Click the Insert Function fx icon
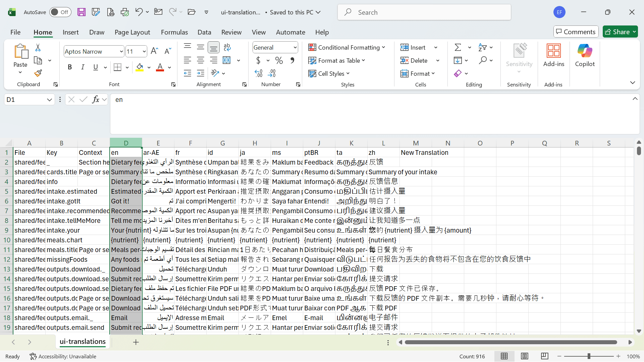644x362 pixels. [96, 100]
